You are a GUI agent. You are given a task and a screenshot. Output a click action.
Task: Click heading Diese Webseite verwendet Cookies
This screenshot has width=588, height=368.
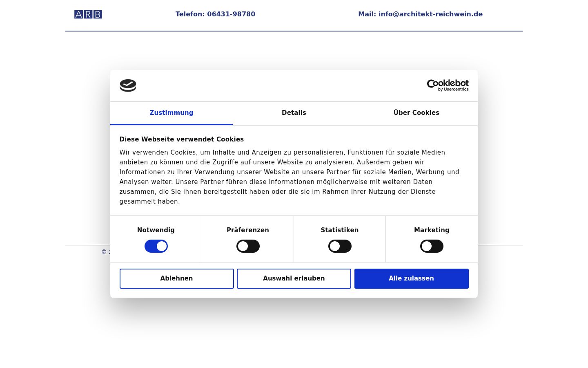click(182, 139)
